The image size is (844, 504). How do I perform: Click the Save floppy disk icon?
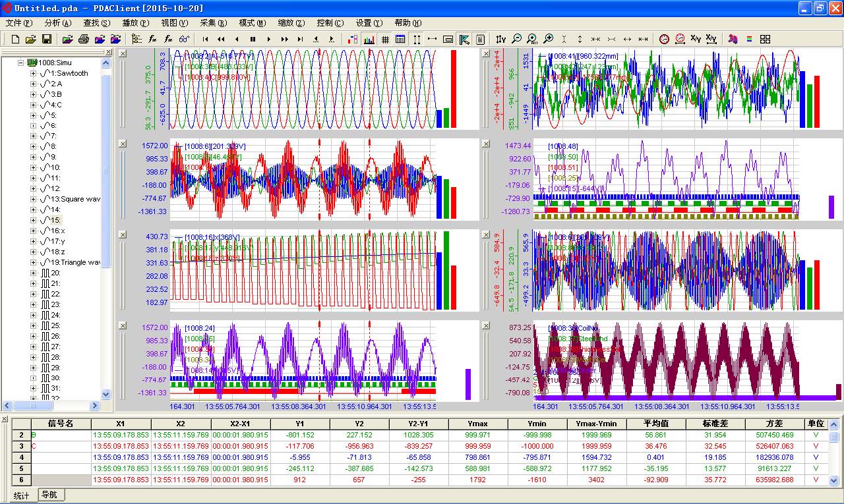47,40
